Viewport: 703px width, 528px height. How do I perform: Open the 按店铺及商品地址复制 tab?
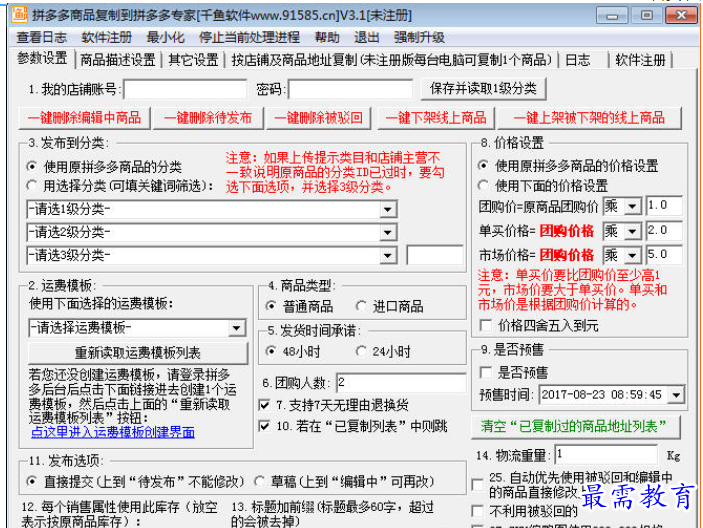391,60
